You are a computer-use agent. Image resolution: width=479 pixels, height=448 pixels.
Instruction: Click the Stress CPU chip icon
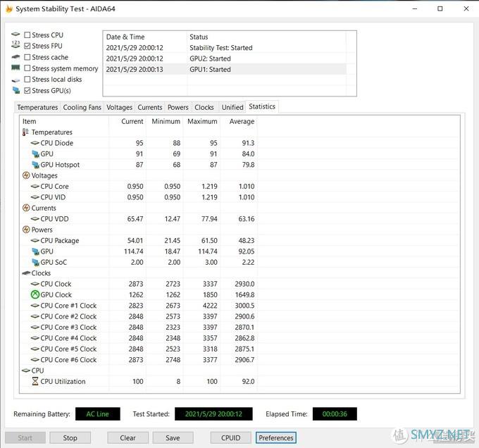point(15,35)
